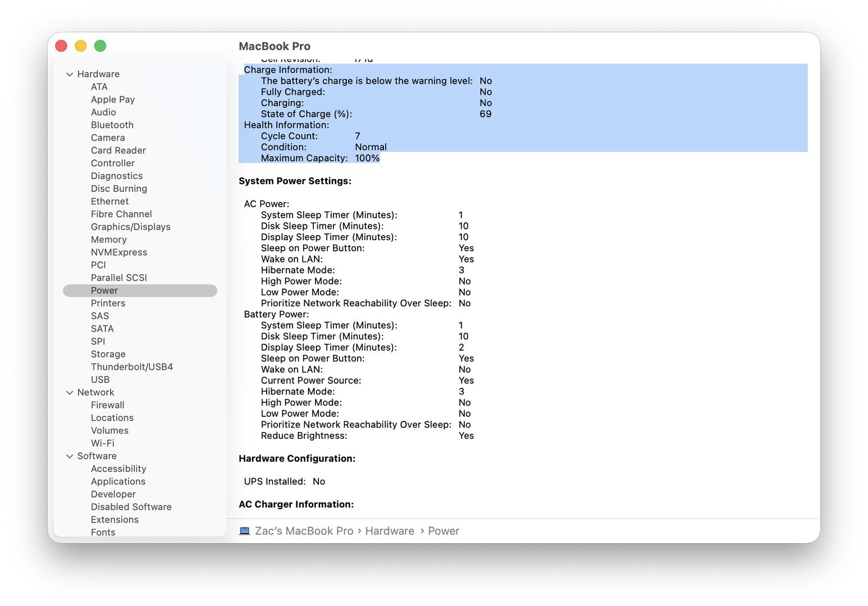This screenshot has width=868, height=606.
Task: Select Wi-Fi under Network
Action: click(102, 443)
